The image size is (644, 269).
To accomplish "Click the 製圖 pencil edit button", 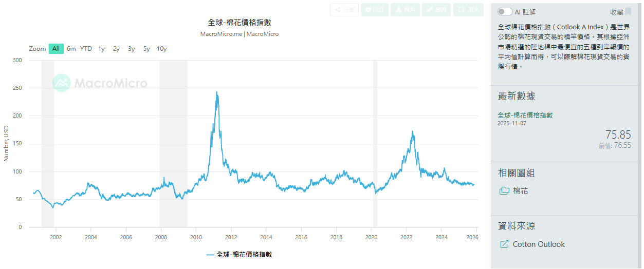I will tap(436, 10).
